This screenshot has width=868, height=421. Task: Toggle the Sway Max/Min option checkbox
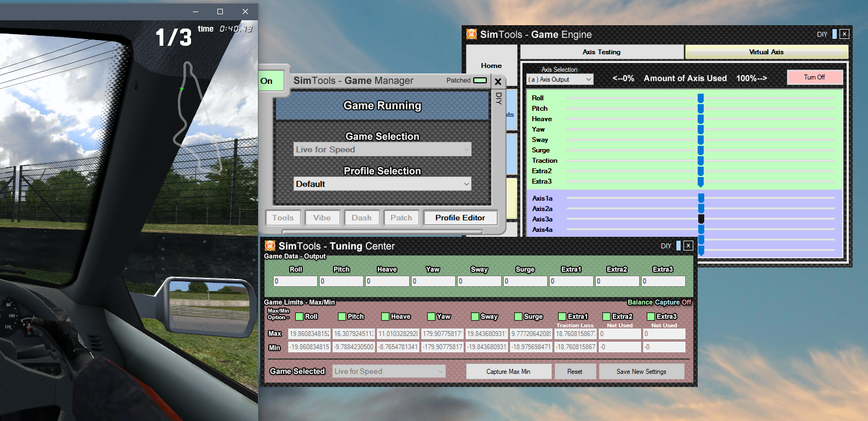coord(475,316)
